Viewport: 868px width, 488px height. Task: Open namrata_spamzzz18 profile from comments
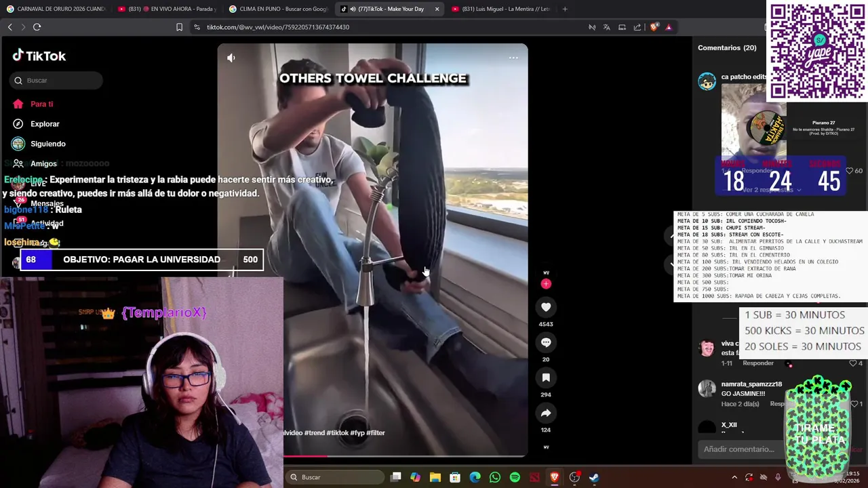(x=751, y=384)
